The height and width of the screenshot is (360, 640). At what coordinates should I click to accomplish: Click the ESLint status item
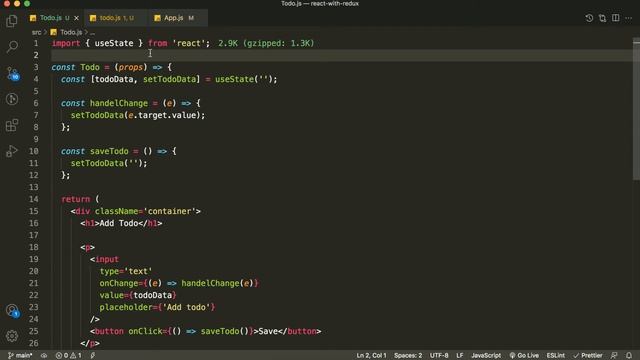click(x=556, y=356)
